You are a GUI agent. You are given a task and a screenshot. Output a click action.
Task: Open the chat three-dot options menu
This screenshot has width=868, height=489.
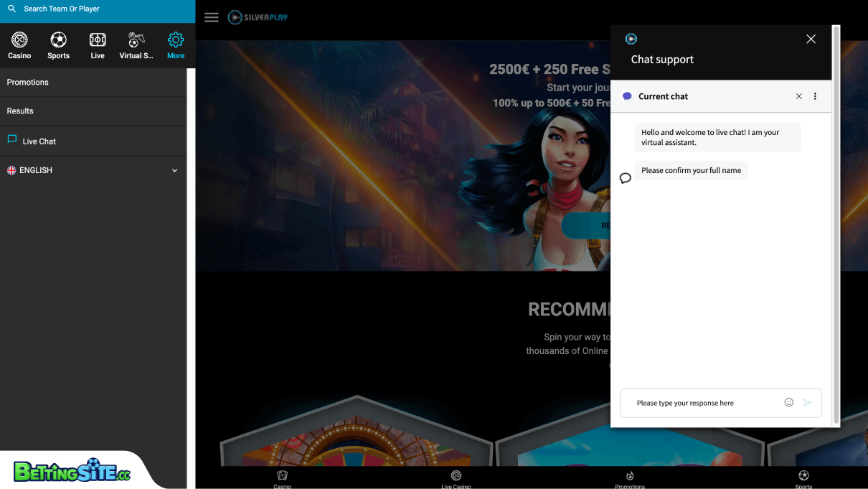[x=815, y=96]
